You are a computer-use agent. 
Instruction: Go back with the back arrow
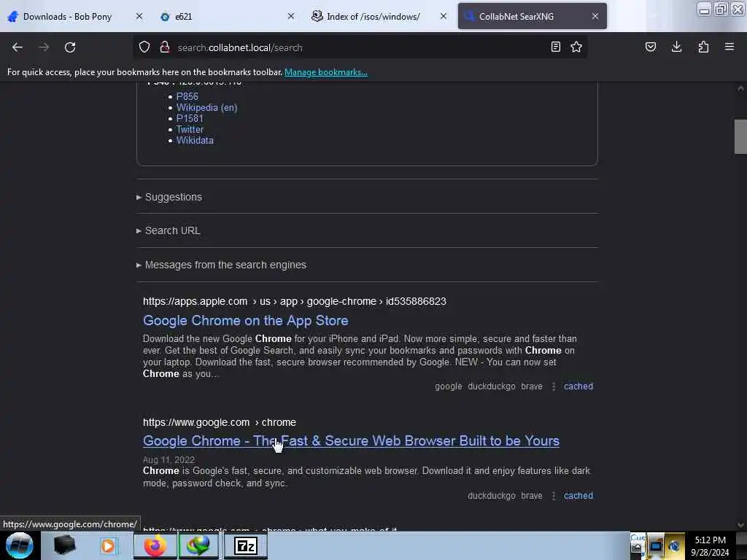pyautogui.click(x=18, y=47)
